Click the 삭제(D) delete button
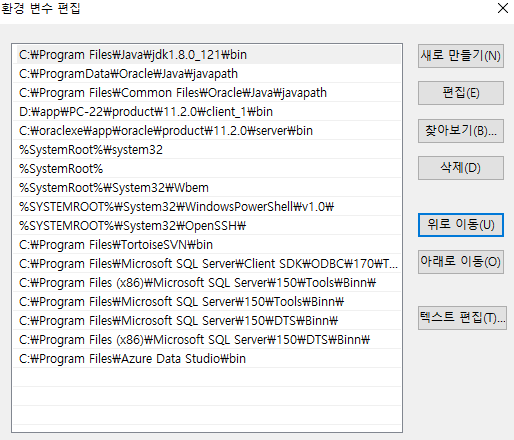Screen dimensions: 514x440 tap(461, 168)
